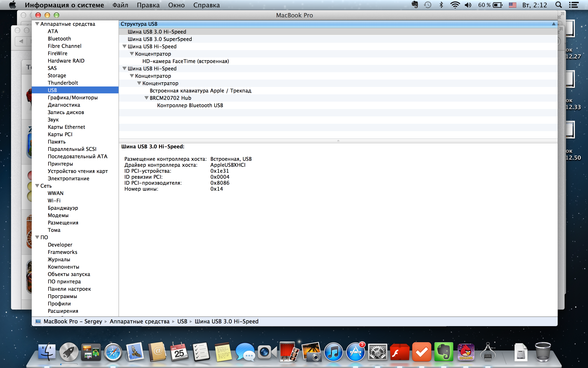Image resolution: width=588 pixels, height=368 pixels.
Task: Collapse first Шина USB Hi-Speed triangle
Action: (124, 46)
